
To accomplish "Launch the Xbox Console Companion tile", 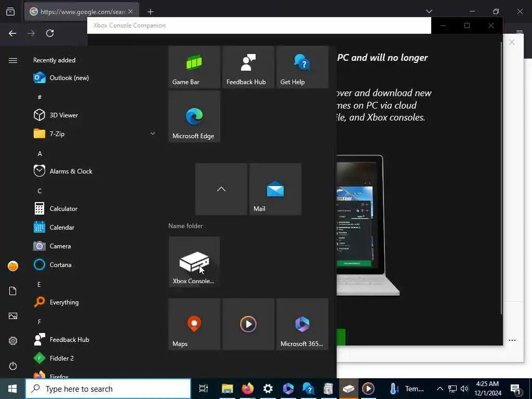I will [x=194, y=262].
